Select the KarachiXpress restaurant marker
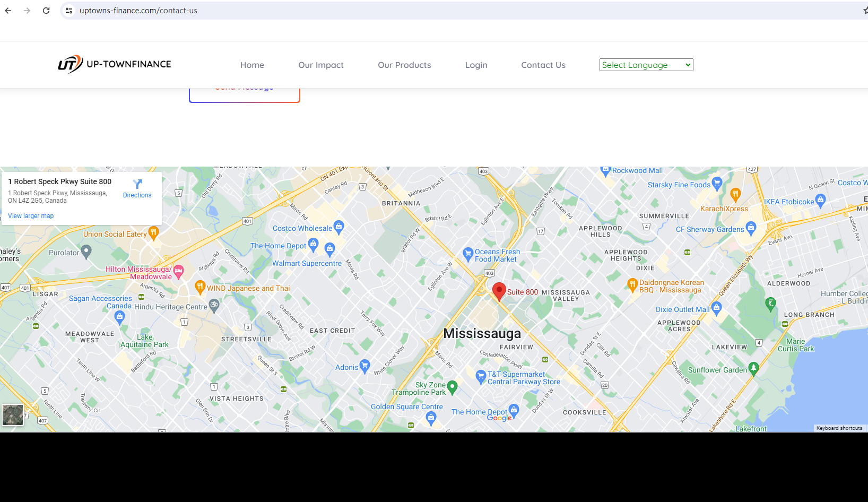This screenshot has width=868, height=502. (x=735, y=195)
